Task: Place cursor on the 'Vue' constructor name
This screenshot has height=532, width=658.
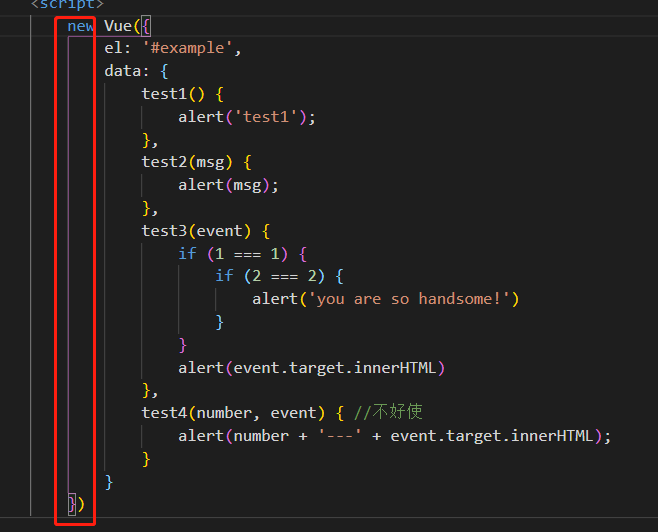Action: tap(118, 26)
